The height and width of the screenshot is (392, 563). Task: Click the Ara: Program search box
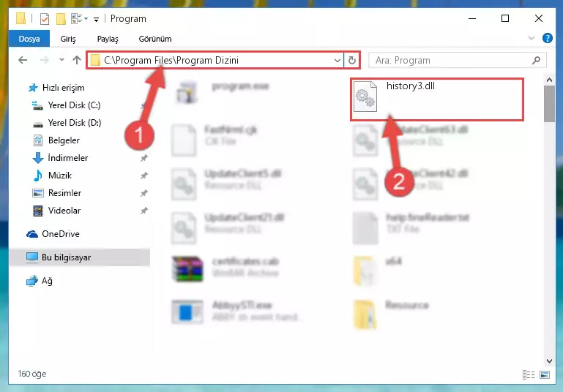[x=458, y=60]
